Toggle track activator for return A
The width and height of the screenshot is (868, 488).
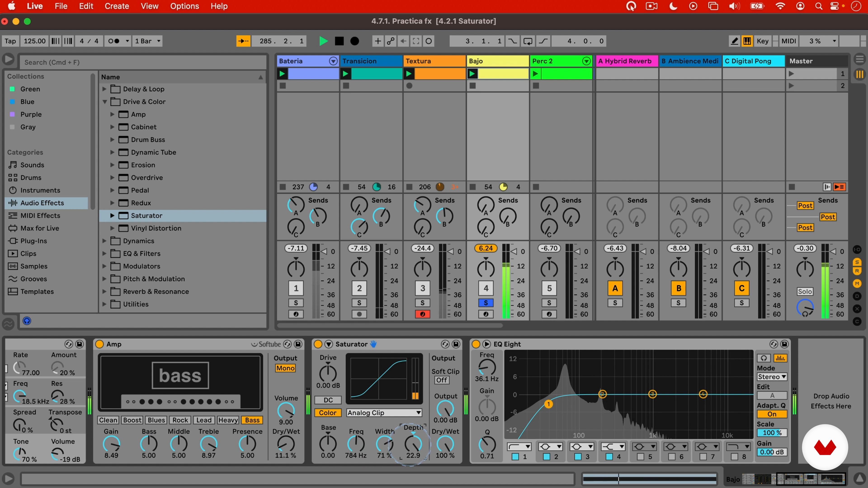(615, 288)
